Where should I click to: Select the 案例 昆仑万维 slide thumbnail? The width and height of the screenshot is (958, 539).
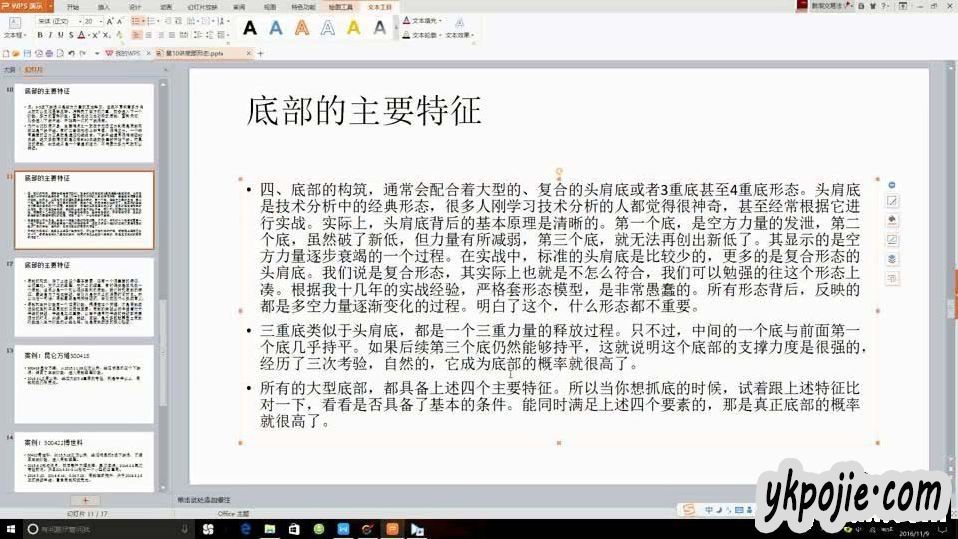click(x=84, y=380)
